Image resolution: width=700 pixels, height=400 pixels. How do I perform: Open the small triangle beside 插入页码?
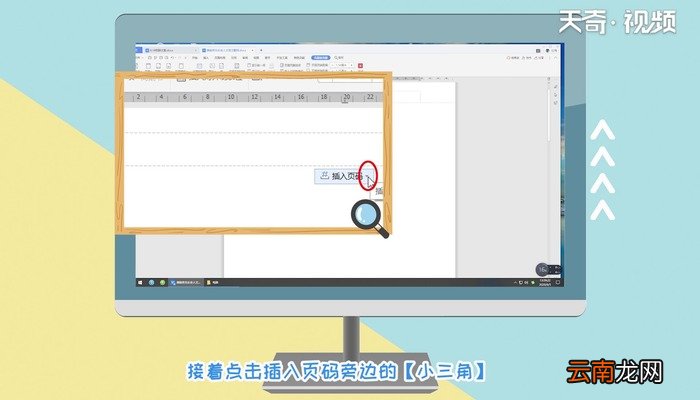(x=368, y=176)
